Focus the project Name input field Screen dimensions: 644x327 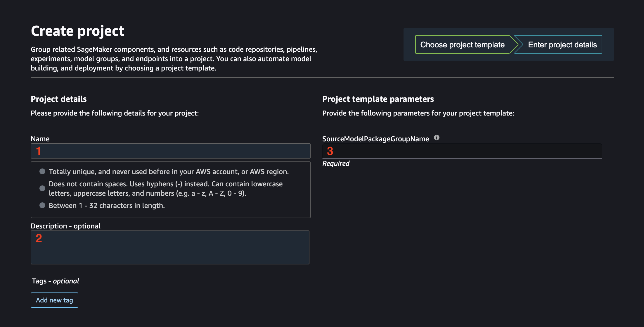[171, 151]
